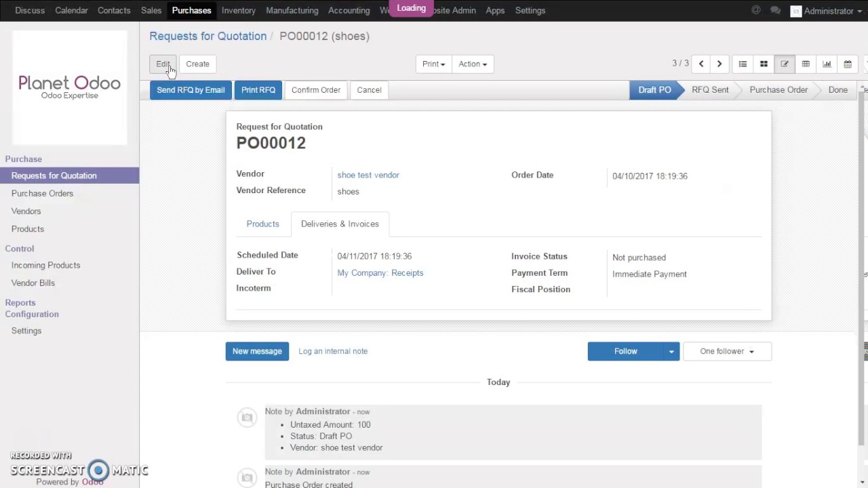
Task: Open the Manufacturing menu
Action: point(292,10)
